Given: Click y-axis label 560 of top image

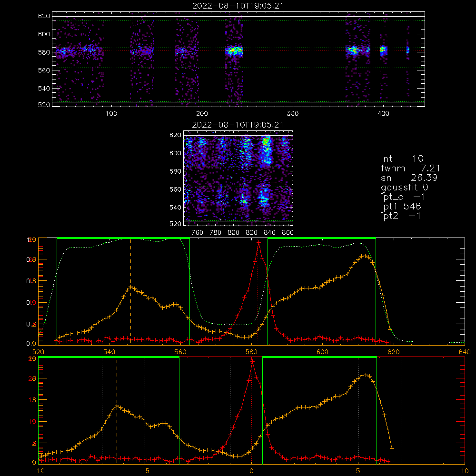Looking at the screenshot, I should pos(44,70).
